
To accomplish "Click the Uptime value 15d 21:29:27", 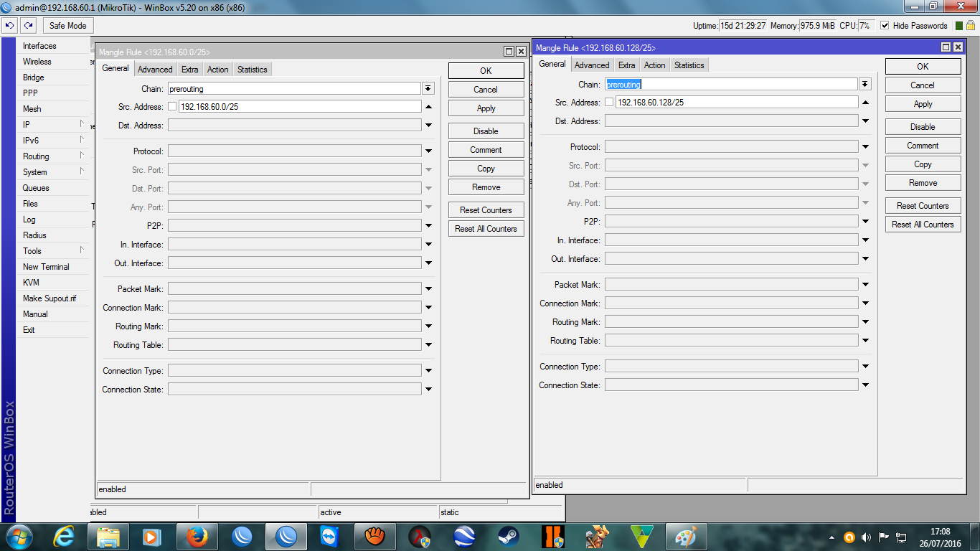I will point(743,25).
